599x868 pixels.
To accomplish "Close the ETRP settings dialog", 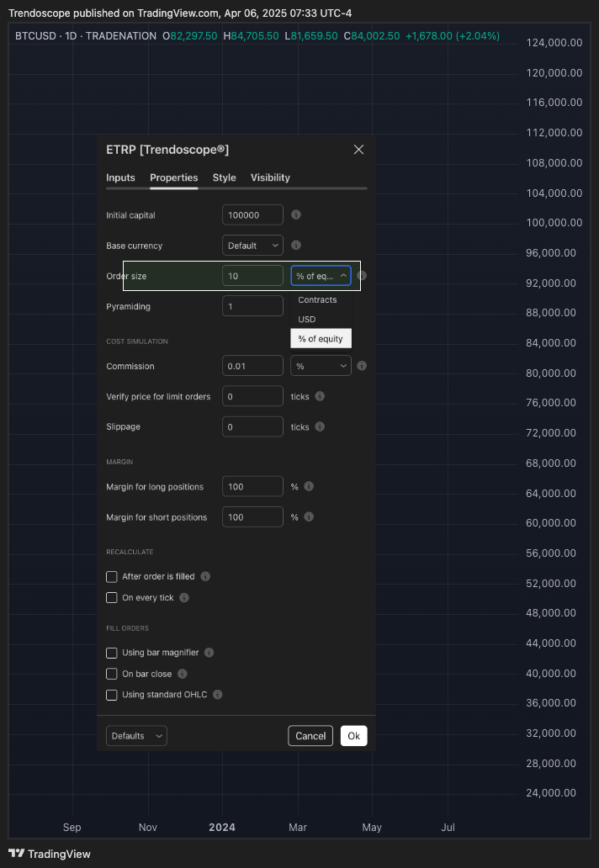I will [358, 150].
